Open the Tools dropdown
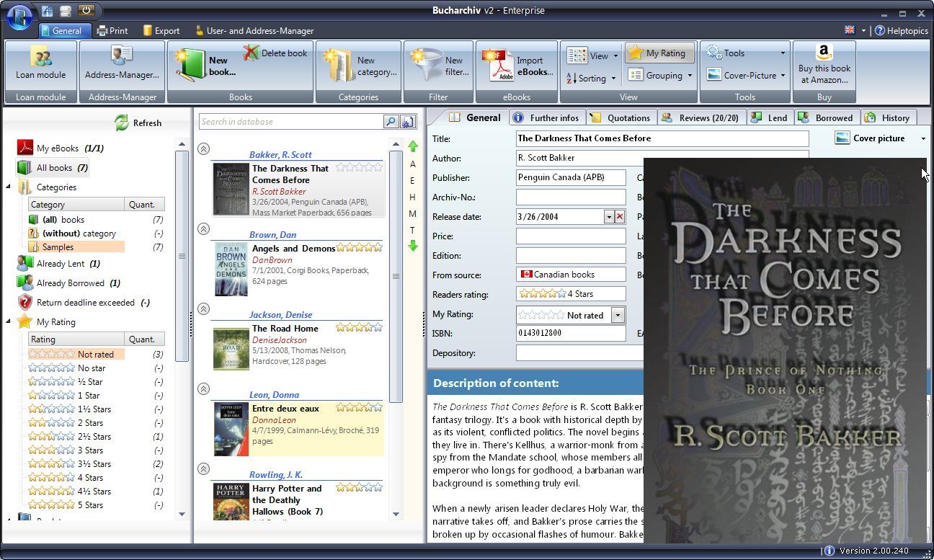 click(745, 53)
